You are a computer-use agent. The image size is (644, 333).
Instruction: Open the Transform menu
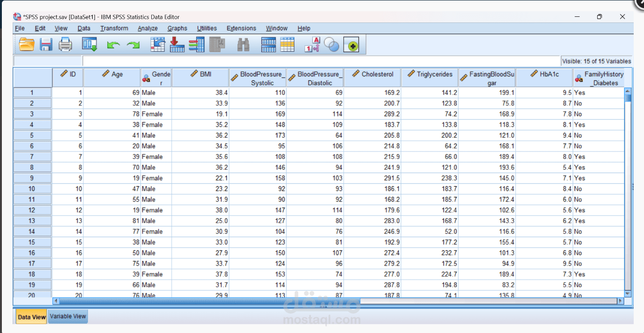114,28
